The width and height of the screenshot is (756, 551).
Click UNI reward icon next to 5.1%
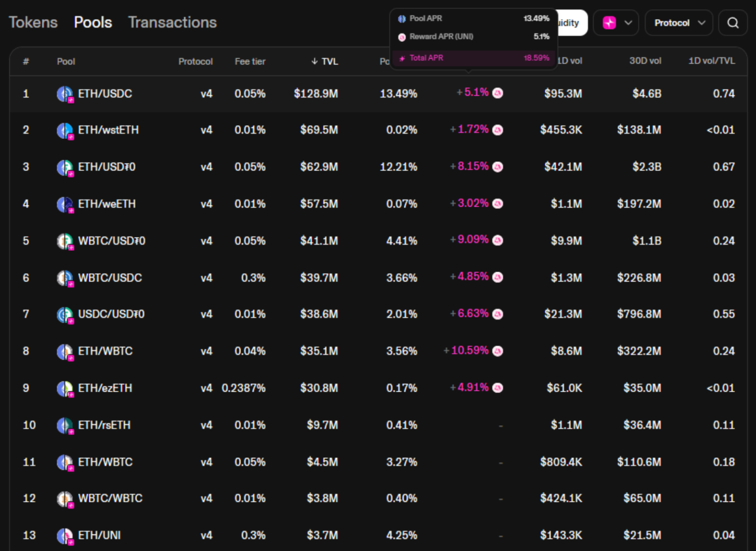click(497, 93)
